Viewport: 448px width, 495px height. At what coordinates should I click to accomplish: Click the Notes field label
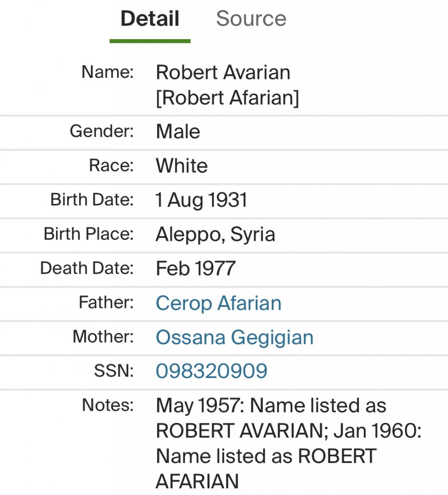point(107,405)
